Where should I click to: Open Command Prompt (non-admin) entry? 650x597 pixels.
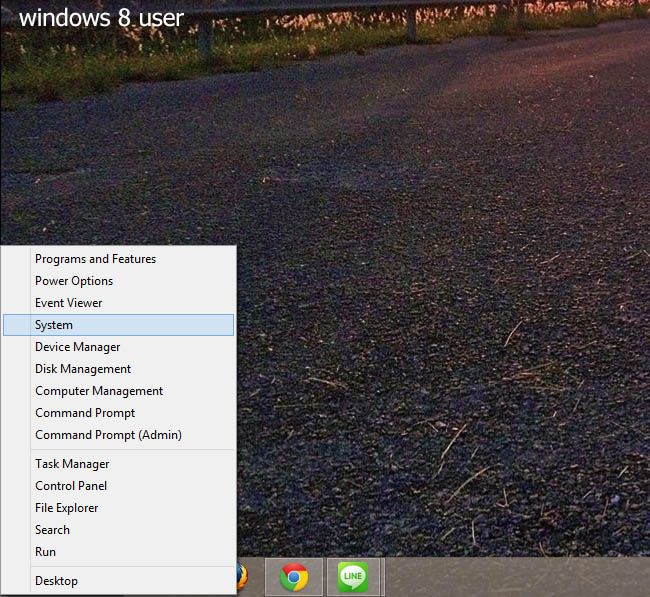tap(119, 413)
